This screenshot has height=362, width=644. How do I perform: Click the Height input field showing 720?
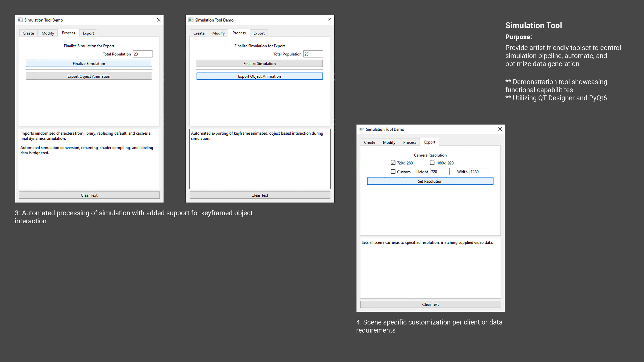point(440,172)
